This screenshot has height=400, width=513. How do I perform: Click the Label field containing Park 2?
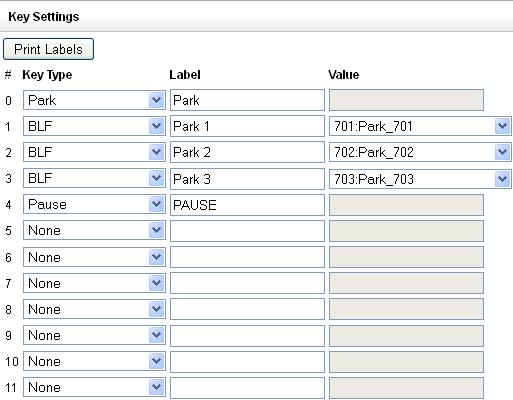[x=247, y=152]
